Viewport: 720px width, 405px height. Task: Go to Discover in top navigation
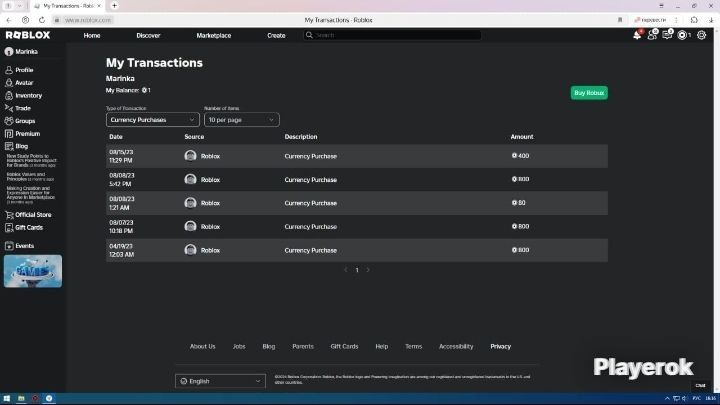[148, 35]
